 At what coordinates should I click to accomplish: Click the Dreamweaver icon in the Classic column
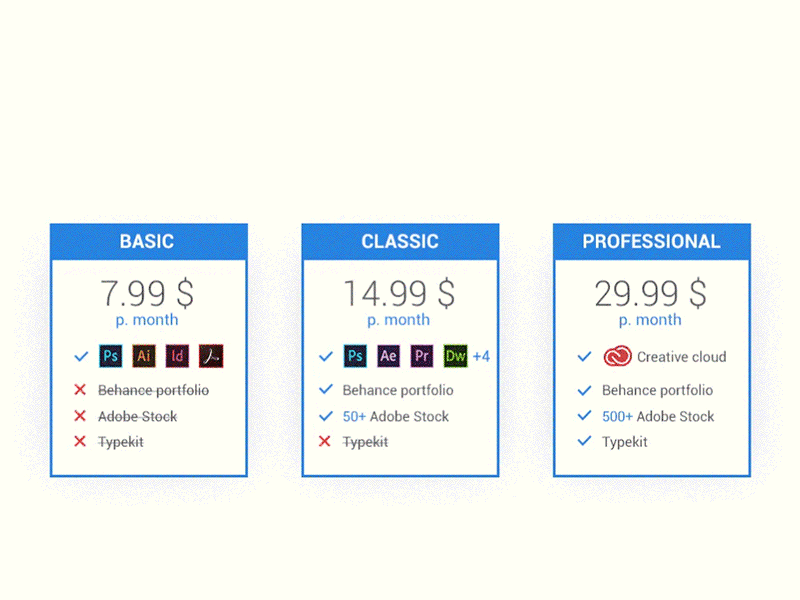click(455, 356)
